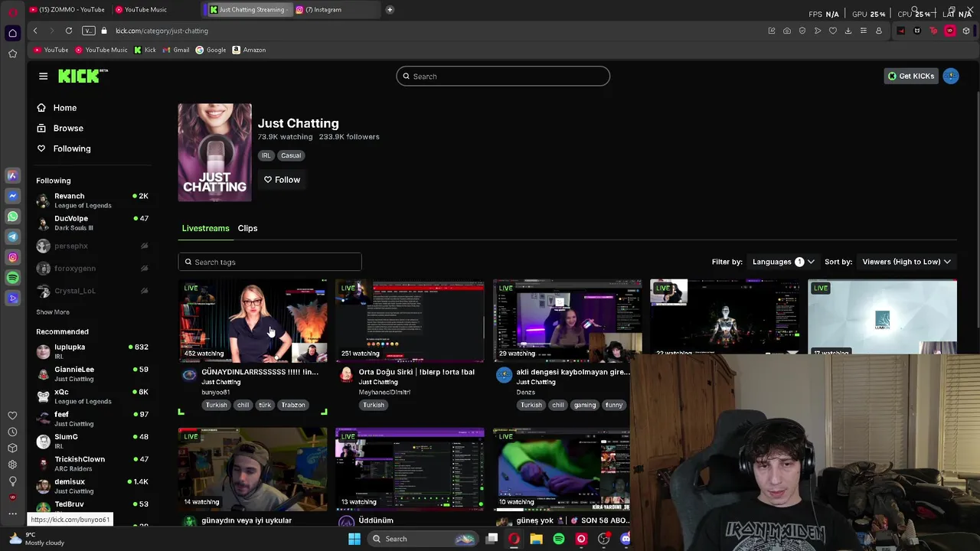Screen dimensions: 980x551
Task: Open a new browser tab
Action: click(x=389, y=9)
